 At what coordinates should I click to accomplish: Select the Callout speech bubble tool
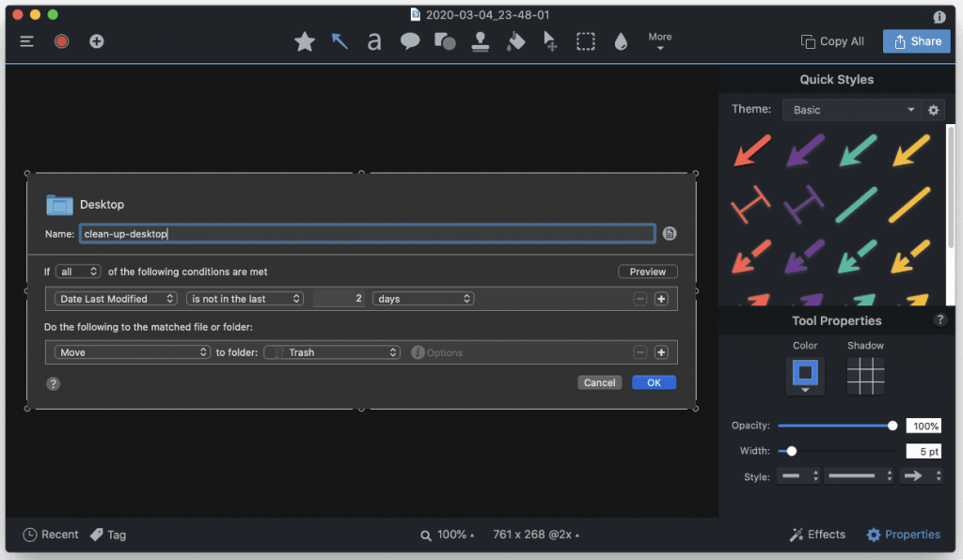[410, 41]
